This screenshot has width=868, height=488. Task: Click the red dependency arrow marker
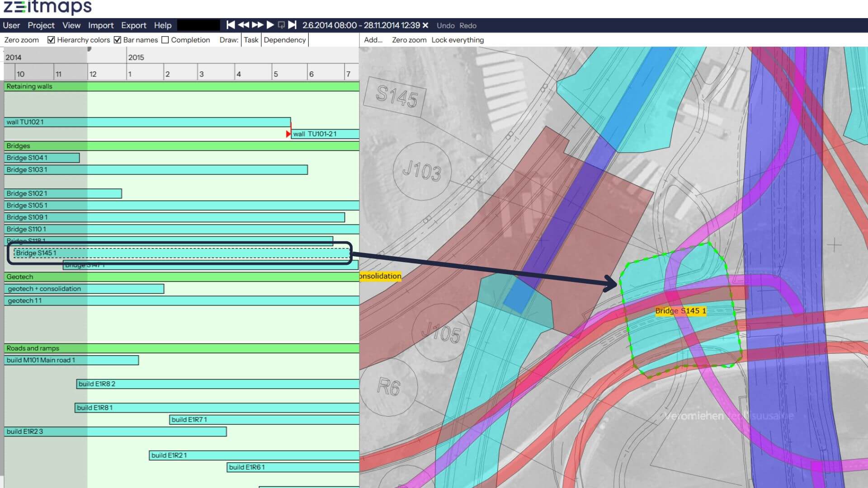(288, 134)
